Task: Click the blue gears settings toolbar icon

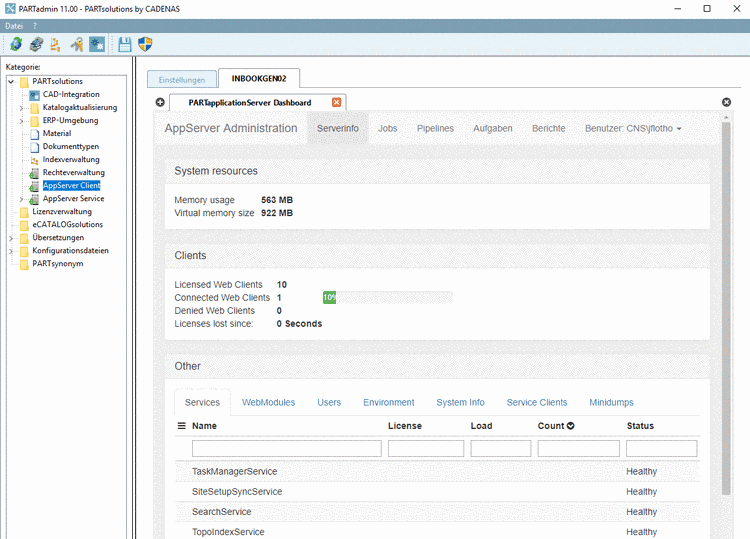Action: coord(97,44)
